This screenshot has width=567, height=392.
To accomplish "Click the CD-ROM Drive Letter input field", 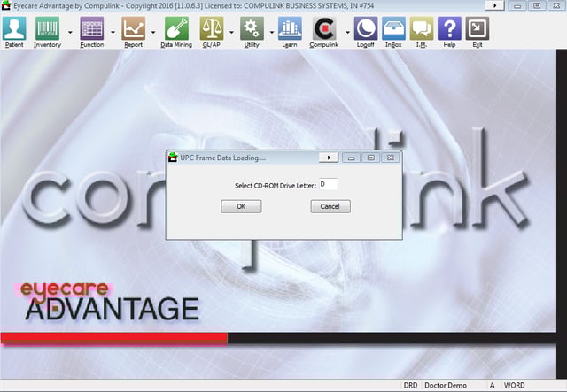I will [x=329, y=184].
